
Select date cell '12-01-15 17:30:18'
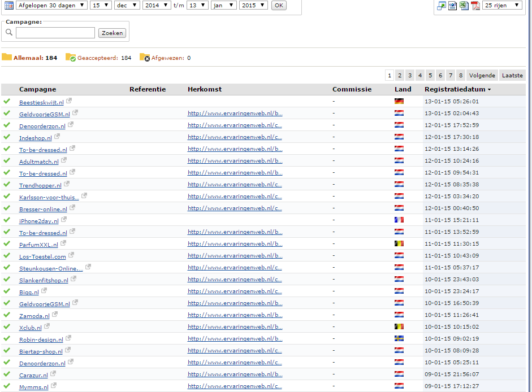(452, 137)
